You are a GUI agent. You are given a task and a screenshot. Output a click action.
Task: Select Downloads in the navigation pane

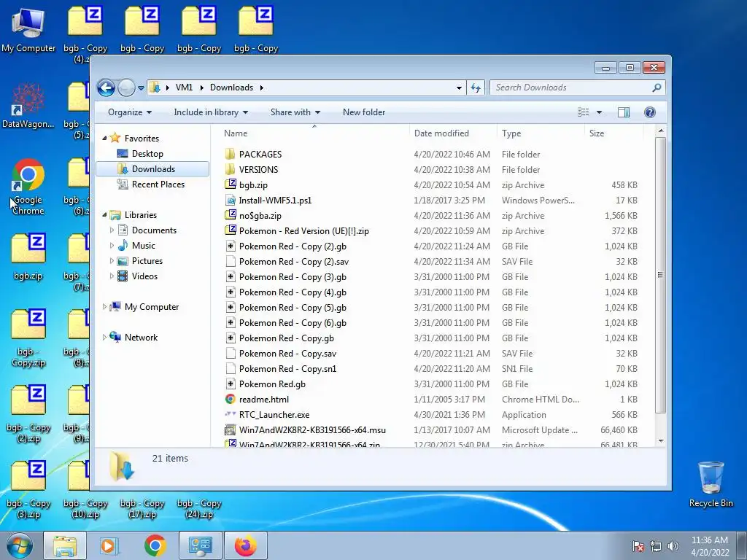click(152, 169)
